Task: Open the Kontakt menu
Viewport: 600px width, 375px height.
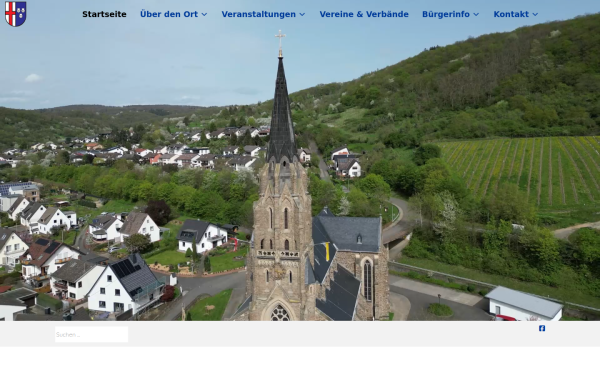Action: pyautogui.click(x=511, y=14)
